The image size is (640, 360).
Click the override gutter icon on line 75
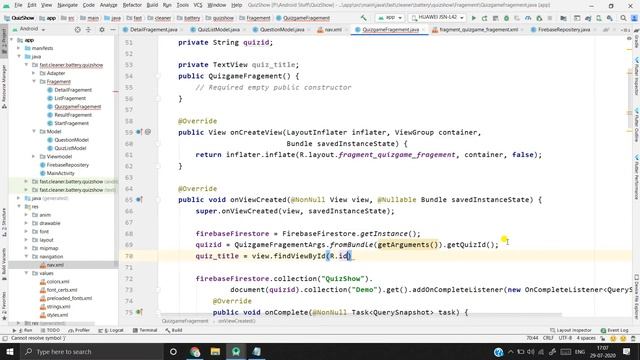tap(139, 312)
